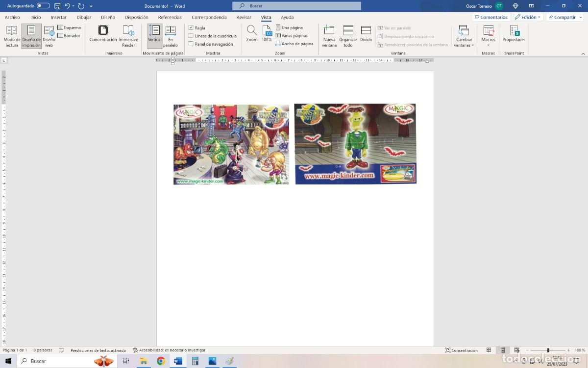Select Varias páginas zoom option
588x368 pixels.
point(292,36)
